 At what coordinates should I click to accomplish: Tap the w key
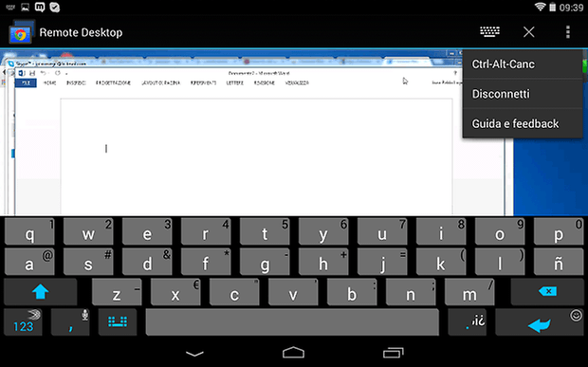click(88, 231)
